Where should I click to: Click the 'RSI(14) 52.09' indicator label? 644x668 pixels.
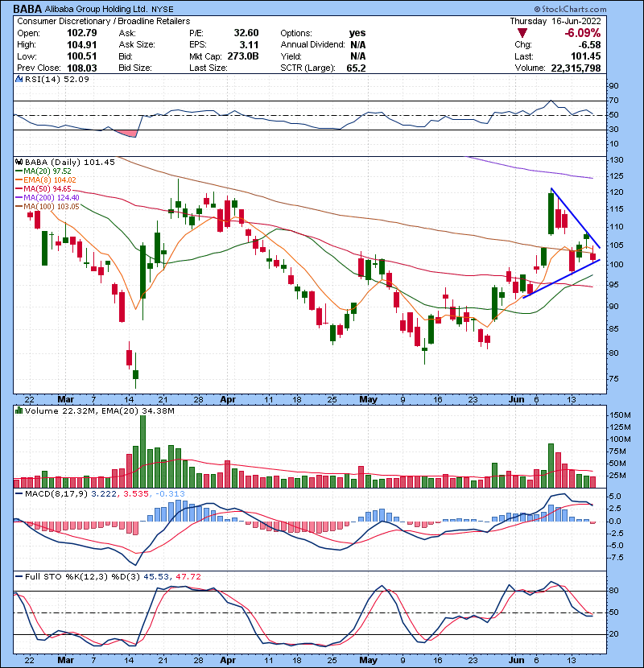pos(57,79)
